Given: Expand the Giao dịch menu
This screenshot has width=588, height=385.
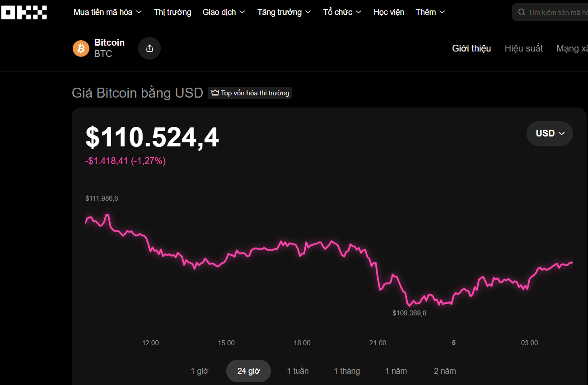Looking at the screenshot, I should click(x=224, y=12).
